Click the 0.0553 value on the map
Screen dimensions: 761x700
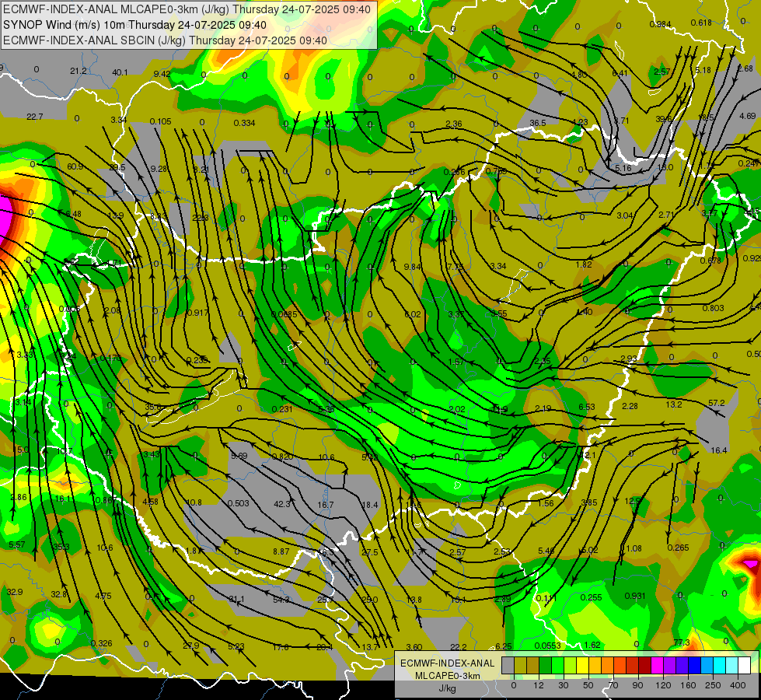[547, 646]
